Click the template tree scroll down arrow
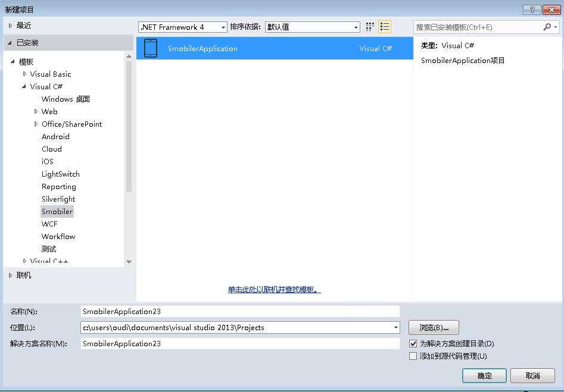 pyautogui.click(x=129, y=262)
